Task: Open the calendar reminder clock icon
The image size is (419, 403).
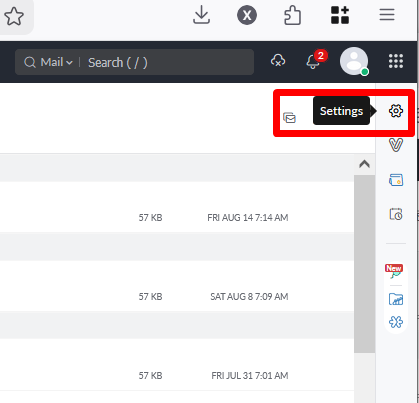Action: 396,214
